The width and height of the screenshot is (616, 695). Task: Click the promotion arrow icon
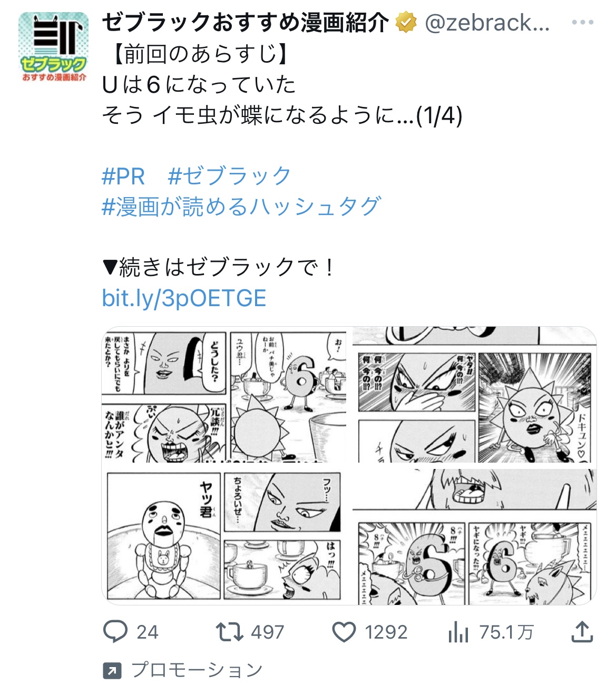(x=112, y=671)
